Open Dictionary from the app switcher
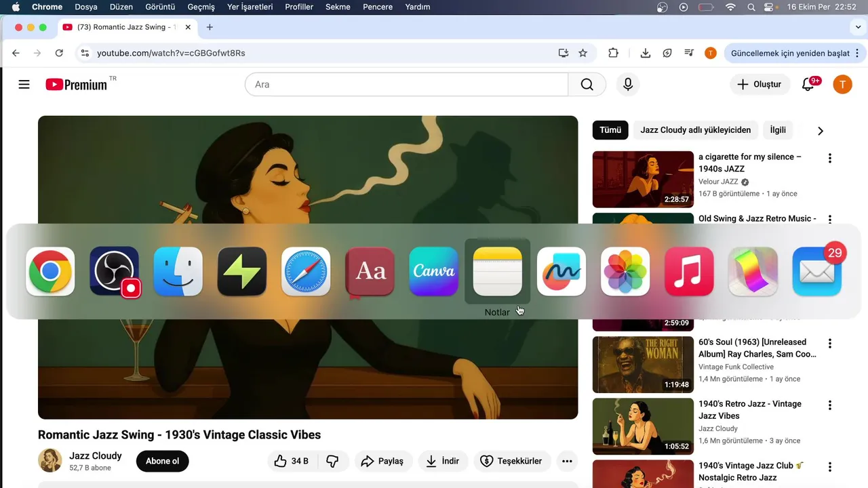Image resolution: width=868 pixels, height=488 pixels. pyautogui.click(x=370, y=271)
